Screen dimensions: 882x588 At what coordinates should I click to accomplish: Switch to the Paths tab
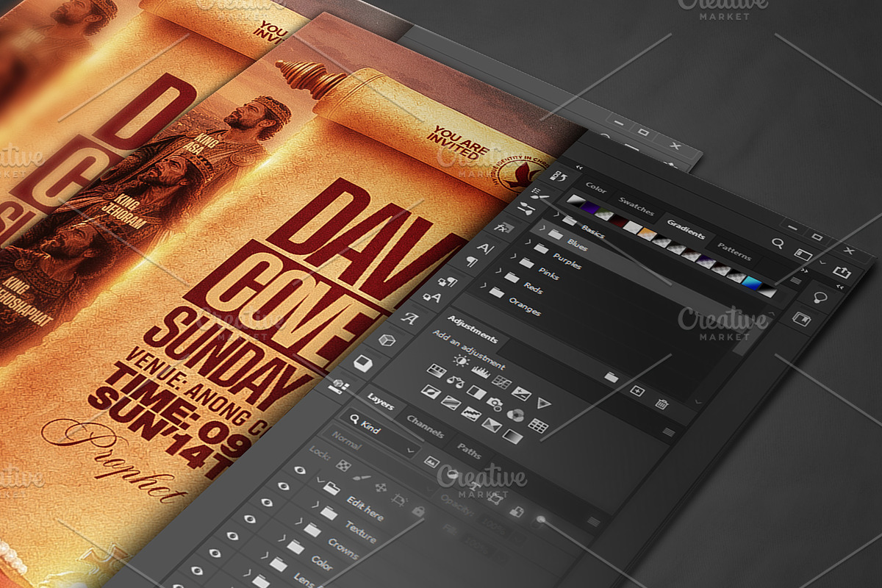point(468,451)
